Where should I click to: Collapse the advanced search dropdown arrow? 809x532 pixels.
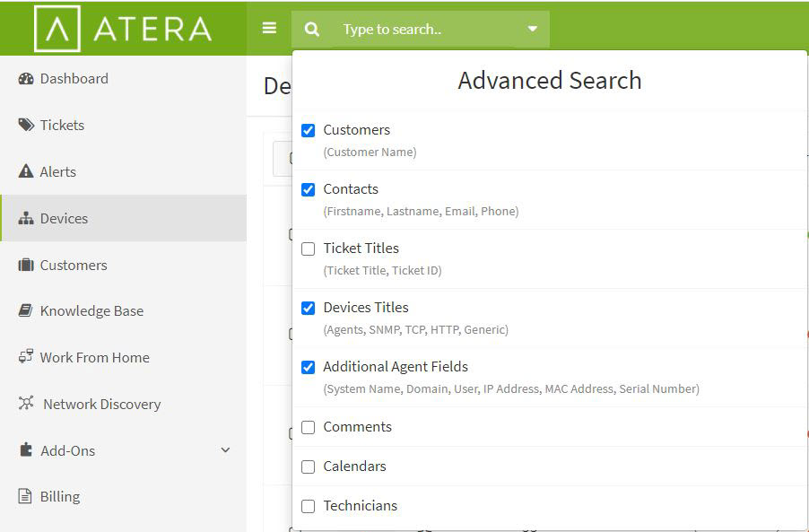533,29
